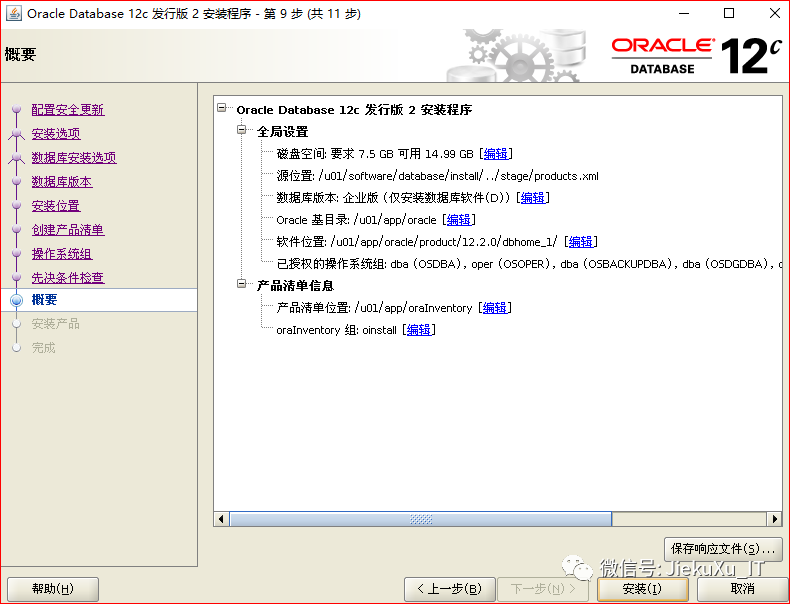Click the bullet beside 操作系统组

coord(17,253)
